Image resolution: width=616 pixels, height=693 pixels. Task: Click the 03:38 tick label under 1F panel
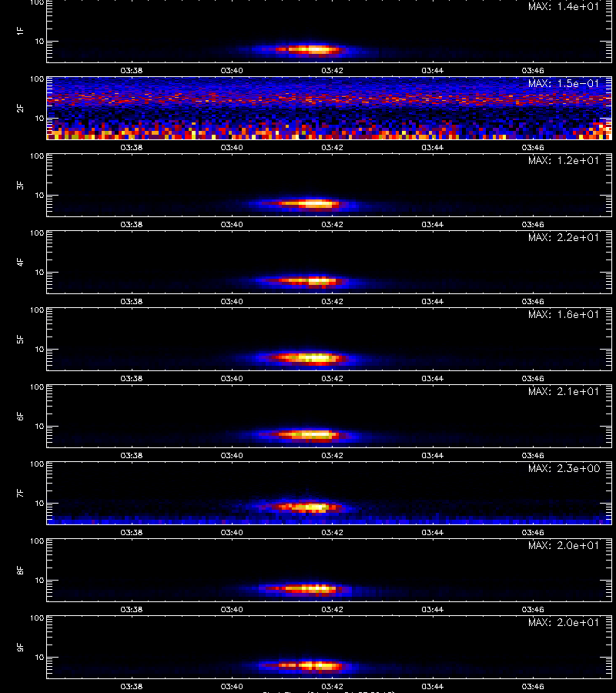coord(131,71)
